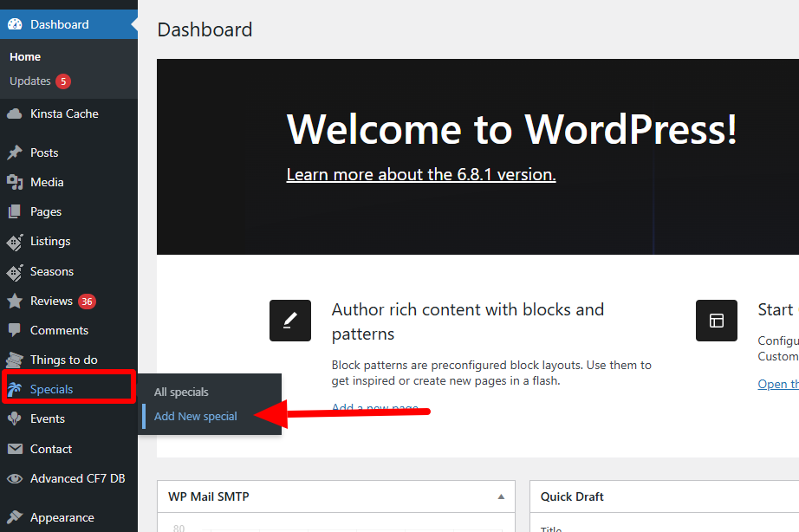Follow Learn more about 6.8.1 version link
This screenshot has width=799, height=532.
pyautogui.click(x=421, y=174)
